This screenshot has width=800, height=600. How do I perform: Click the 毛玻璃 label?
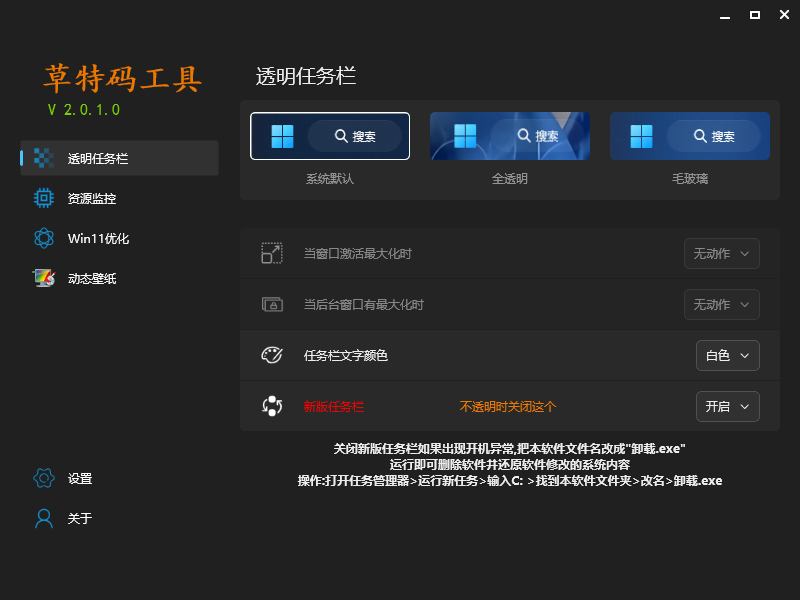coord(690,179)
